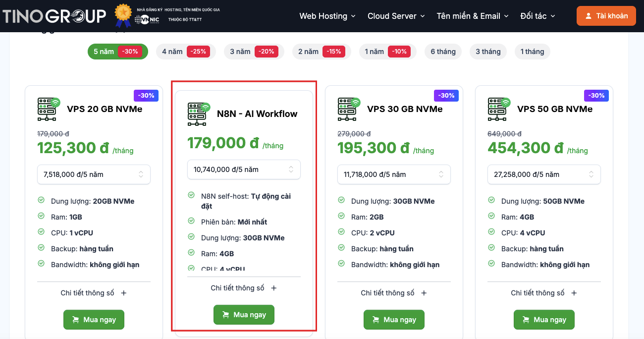
Task: Open the Web Hosting menu
Action: click(x=327, y=16)
